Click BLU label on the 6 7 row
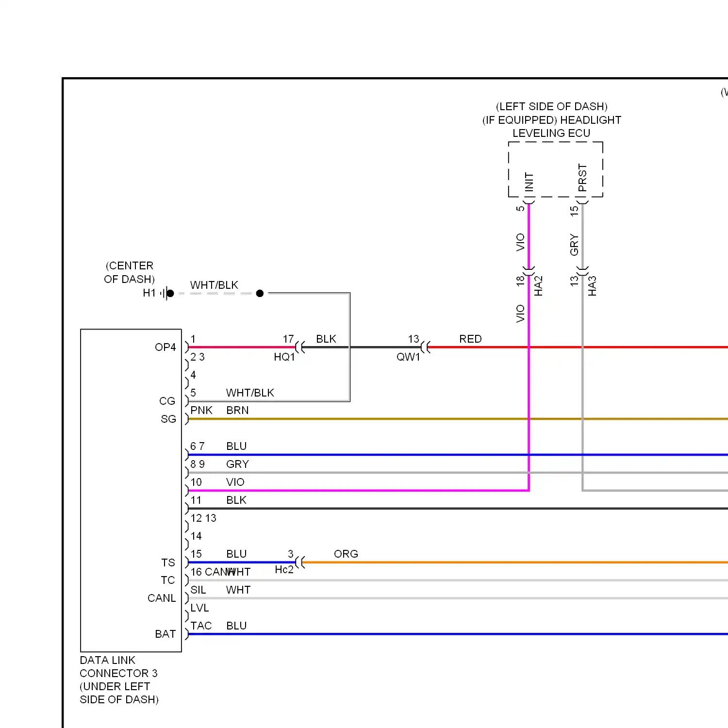The image size is (728, 728). (x=236, y=446)
